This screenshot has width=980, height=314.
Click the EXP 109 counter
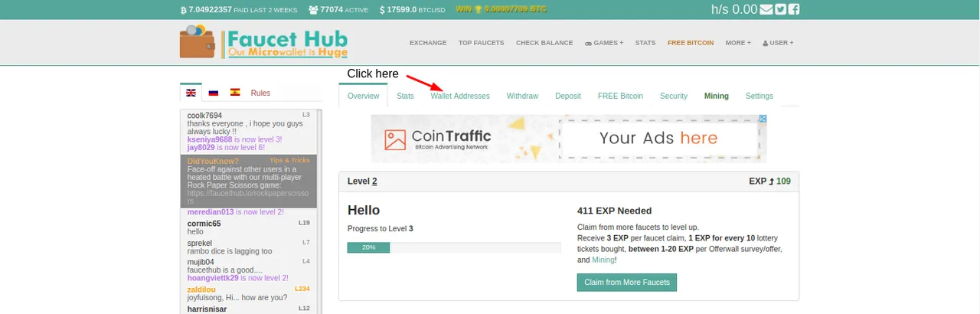pyautogui.click(x=769, y=182)
